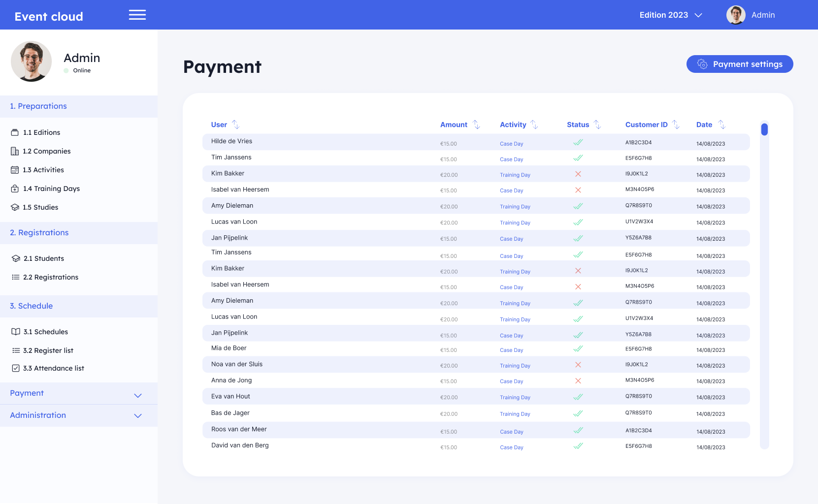Toggle sort arrows for Status column
This screenshot has height=504, width=818.
pos(597,125)
